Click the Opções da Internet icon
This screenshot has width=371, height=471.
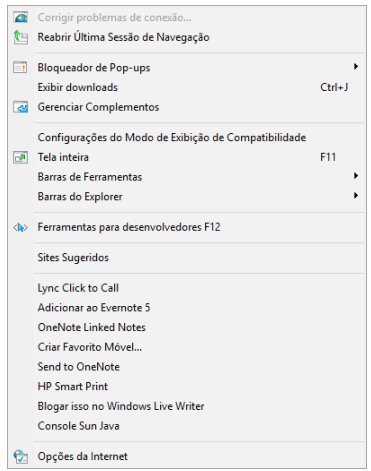tap(21, 456)
